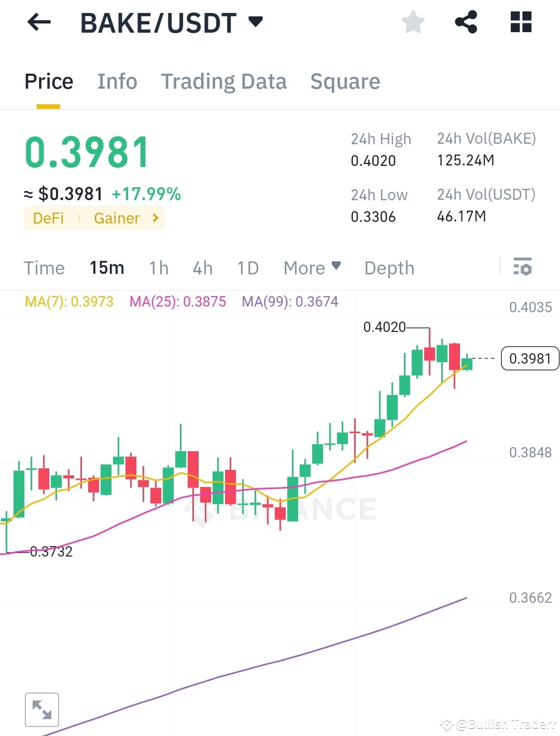The height and width of the screenshot is (736, 560).
Task: Open the chart indicator settings icon
Action: [x=523, y=268]
